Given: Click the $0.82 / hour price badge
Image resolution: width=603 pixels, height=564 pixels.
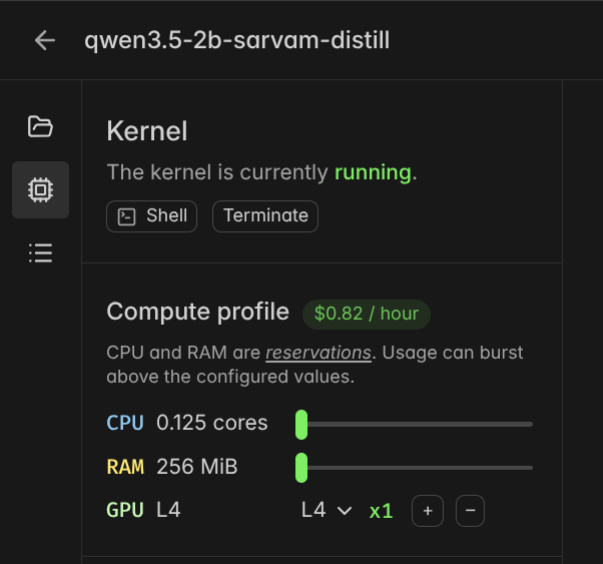Looking at the screenshot, I should [366, 314].
